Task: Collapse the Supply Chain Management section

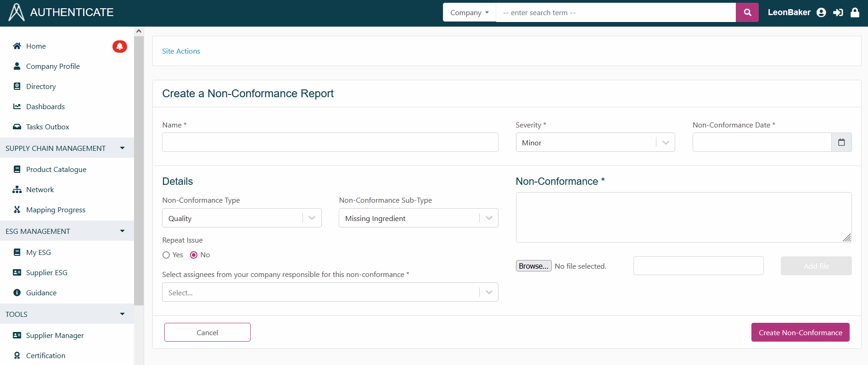Action: click(122, 148)
